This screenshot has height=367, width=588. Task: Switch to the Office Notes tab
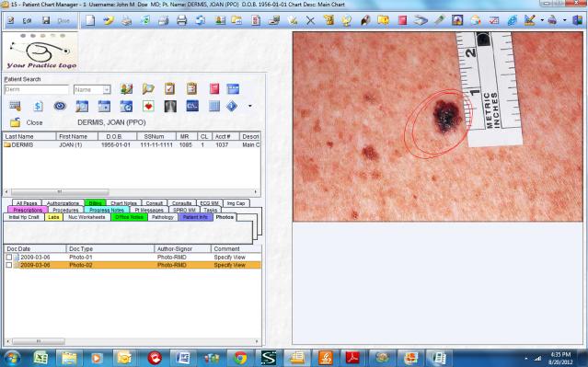pos(129,217)
